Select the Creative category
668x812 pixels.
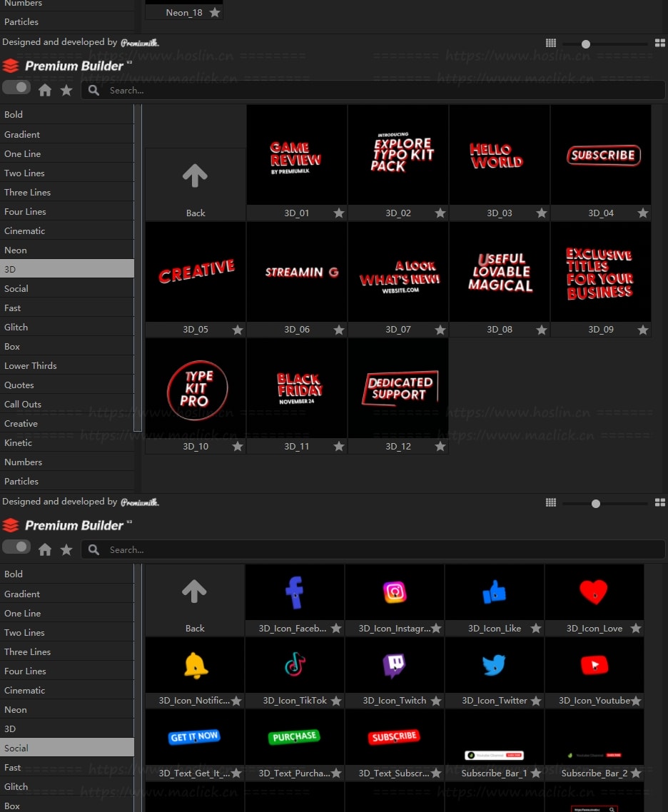point(67,423)
